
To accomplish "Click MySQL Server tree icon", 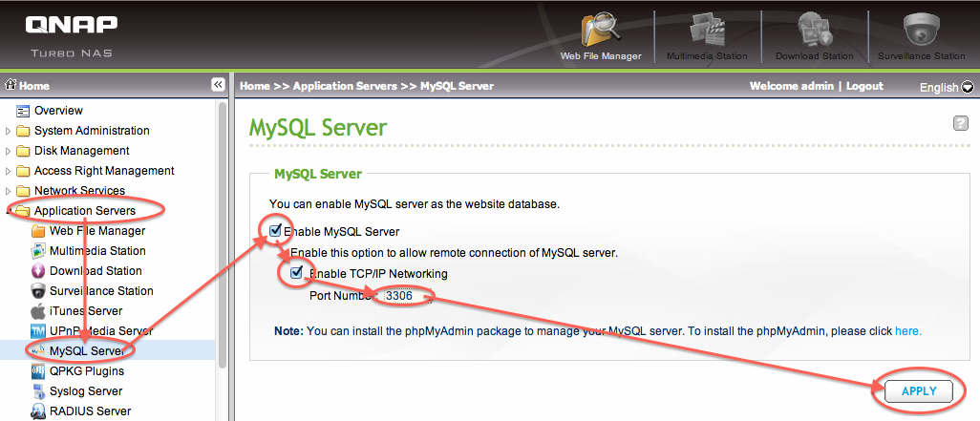I will (38, 351).
